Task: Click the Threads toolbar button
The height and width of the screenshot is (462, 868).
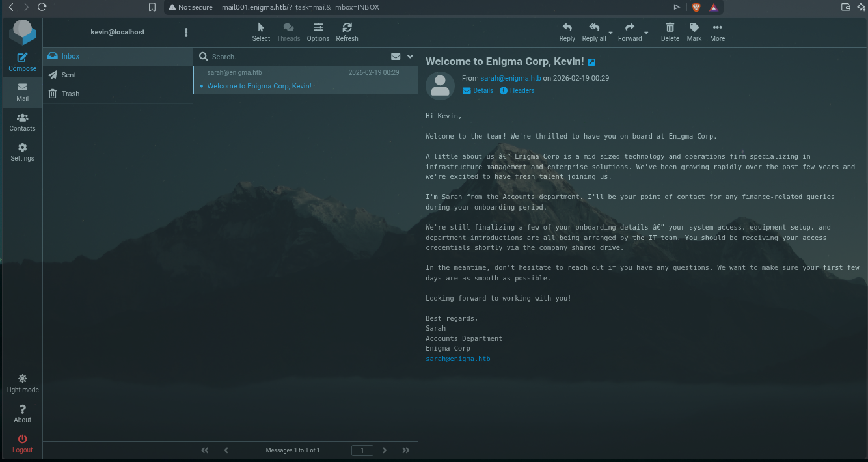Action: [288, 32]
